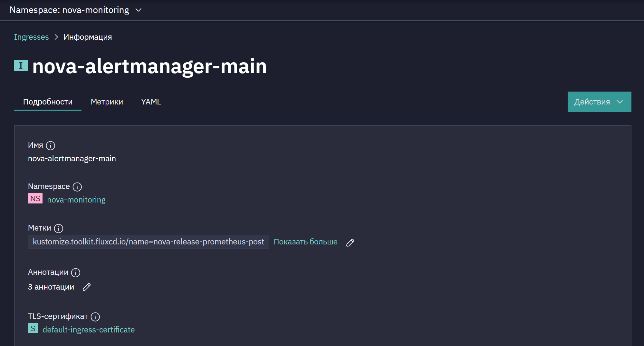This screenshot has height=346, width=644.
Task: Click the Ingress I badge by title
Action: click(21, 66)
